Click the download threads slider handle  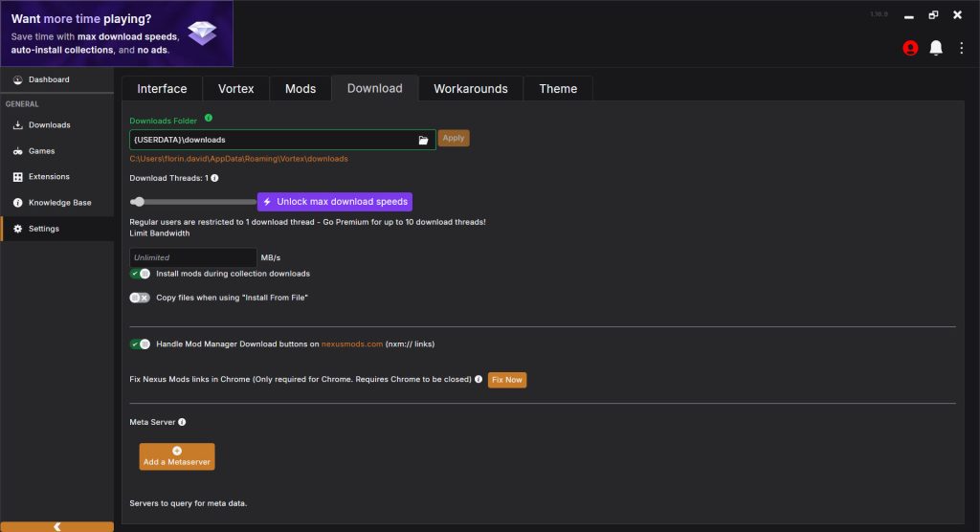pos(139,202)
